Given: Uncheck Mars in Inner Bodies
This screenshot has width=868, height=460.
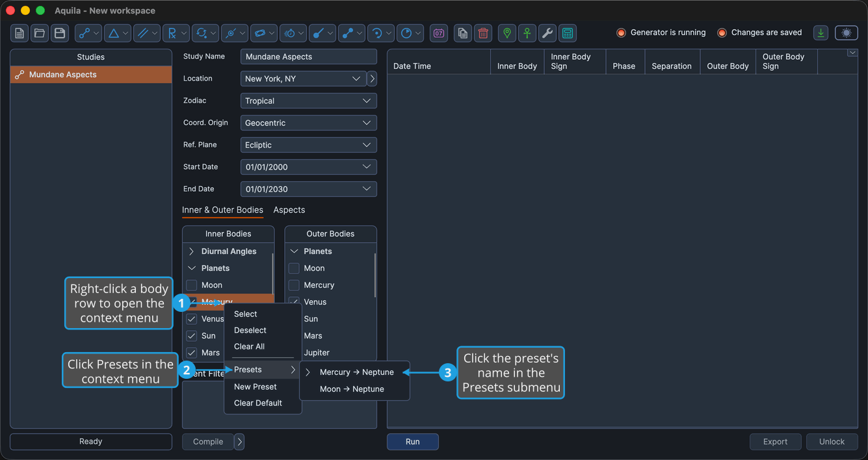Looking at the screenshot, I should [x=191, y=353].
